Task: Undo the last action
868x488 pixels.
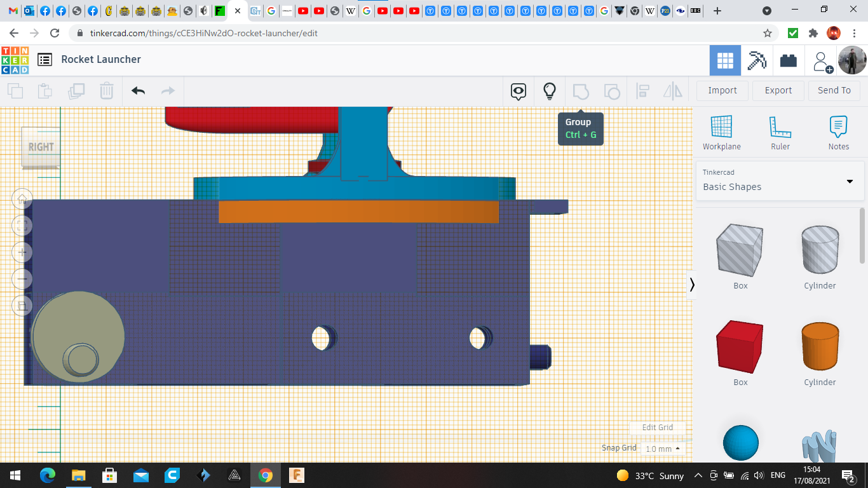Action: (138, 91)
